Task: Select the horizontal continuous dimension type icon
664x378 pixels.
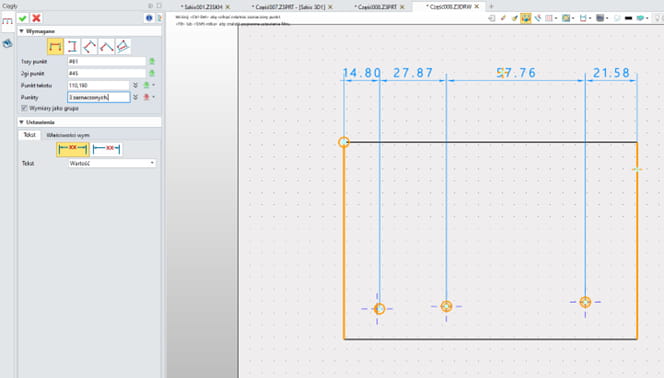Action: tap(55, 47)
